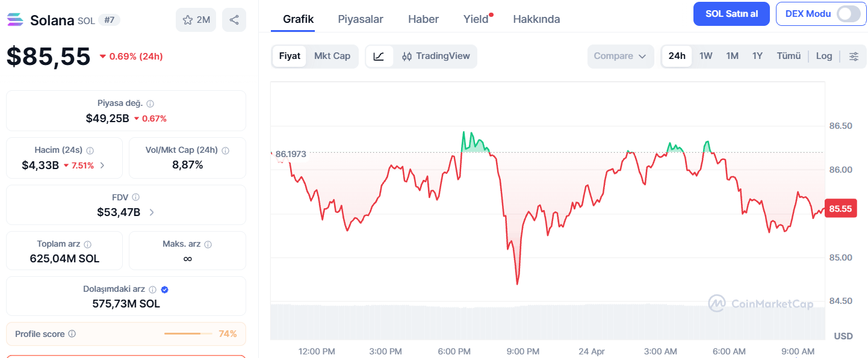Select the line chart icon
The height and width of the screenshot is (358, 868).
click(x=379, y=56)
